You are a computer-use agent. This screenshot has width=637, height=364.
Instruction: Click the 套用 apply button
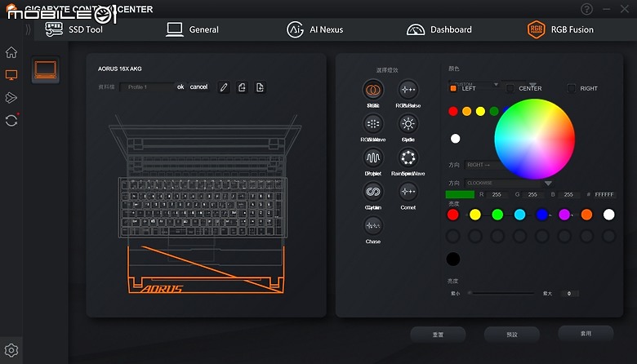pyautogui.click(x=586, y=333)
